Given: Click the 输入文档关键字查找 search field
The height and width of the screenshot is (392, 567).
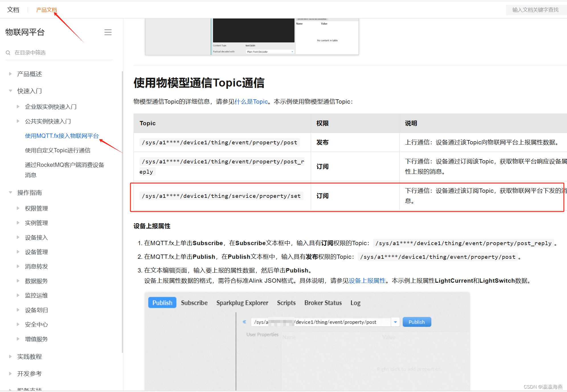Looking at the screenshot, I should (535, 9).
